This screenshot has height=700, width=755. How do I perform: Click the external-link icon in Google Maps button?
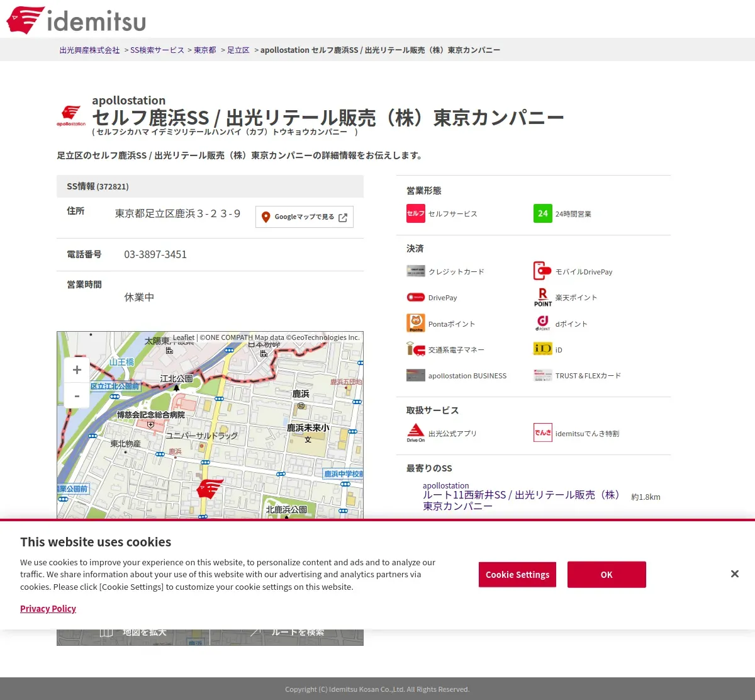(x=343, y=217)
